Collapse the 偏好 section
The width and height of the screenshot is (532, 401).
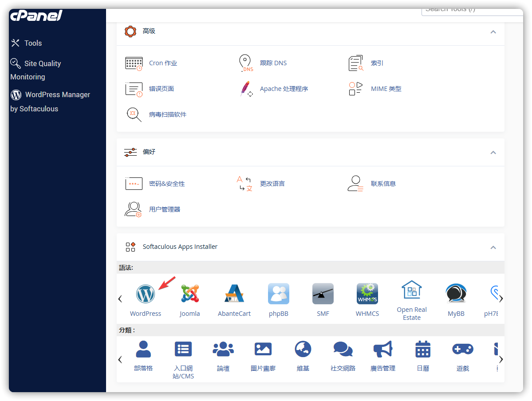(x=493, y=153)
